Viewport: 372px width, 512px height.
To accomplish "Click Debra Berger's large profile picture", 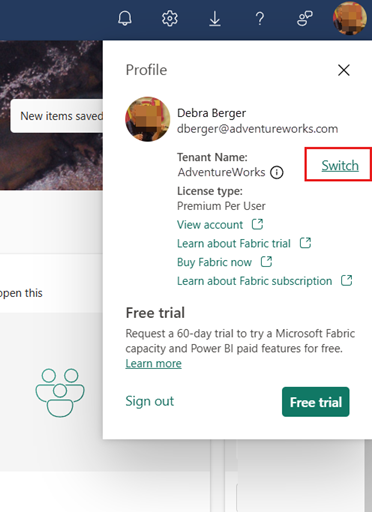I will click(148, 119).
